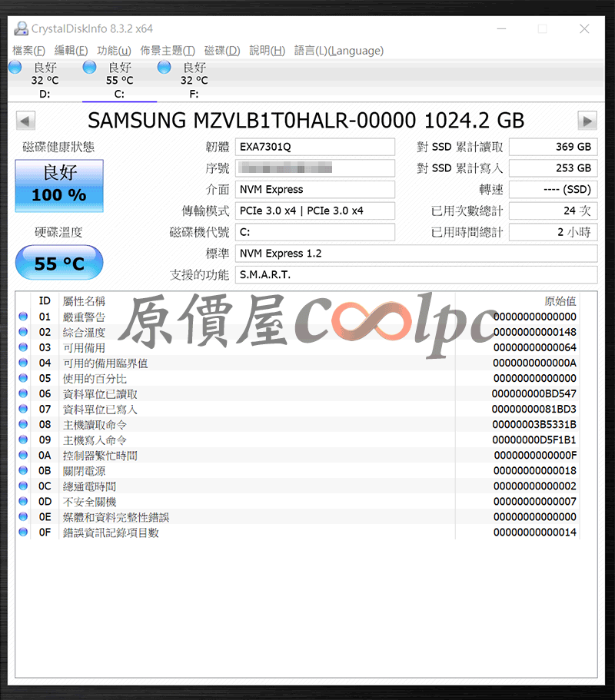Screen dimensions: 615x700
Task: Click raw value 00000000D5F1B1
Action: click(x=534, y=440)
